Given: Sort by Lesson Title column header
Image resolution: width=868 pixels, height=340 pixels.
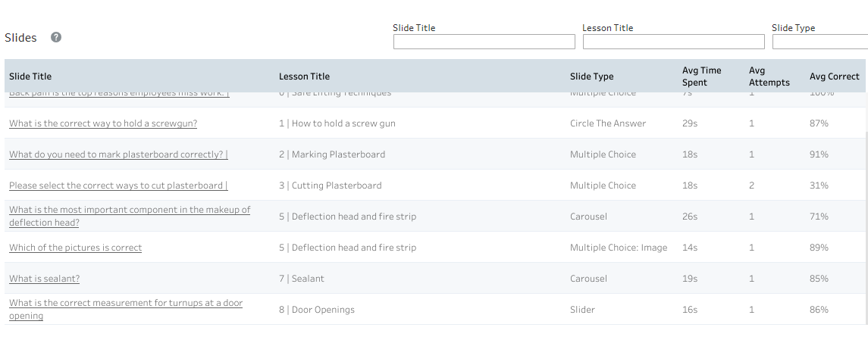Looking at the screenshot, I should pyautogui.click(x=304, y=76).
